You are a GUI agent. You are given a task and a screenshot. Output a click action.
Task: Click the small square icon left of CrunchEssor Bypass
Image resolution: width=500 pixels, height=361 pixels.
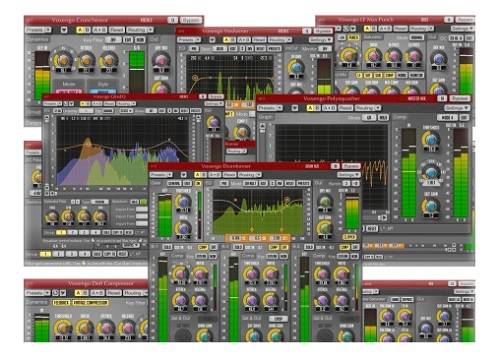tap(172, 20)
